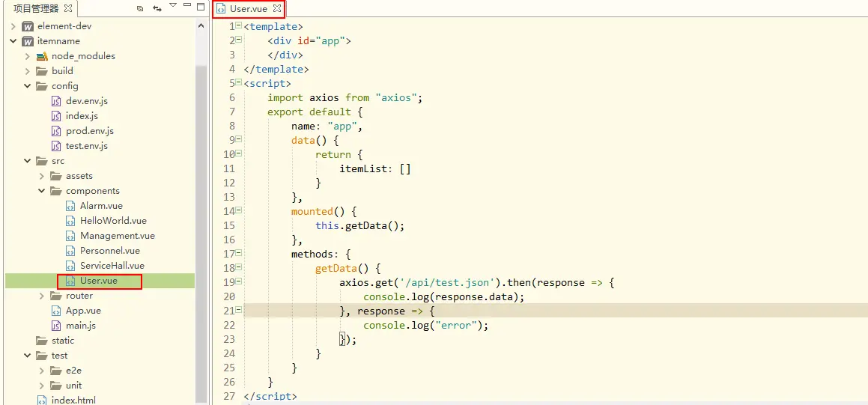Switch to the User.vue editor tab
This screenshot has height=405, width=868.
[x=249, y=9]
